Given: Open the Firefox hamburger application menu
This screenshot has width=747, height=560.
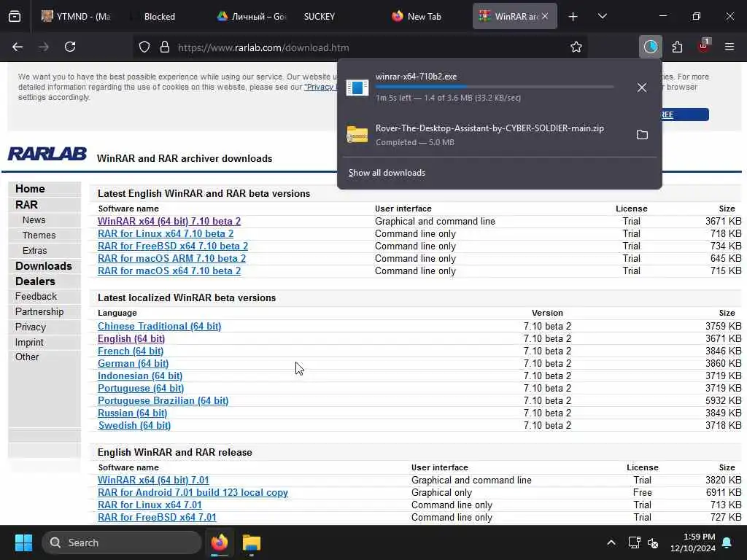Looking at the screenshot, I should pos(729,47).
